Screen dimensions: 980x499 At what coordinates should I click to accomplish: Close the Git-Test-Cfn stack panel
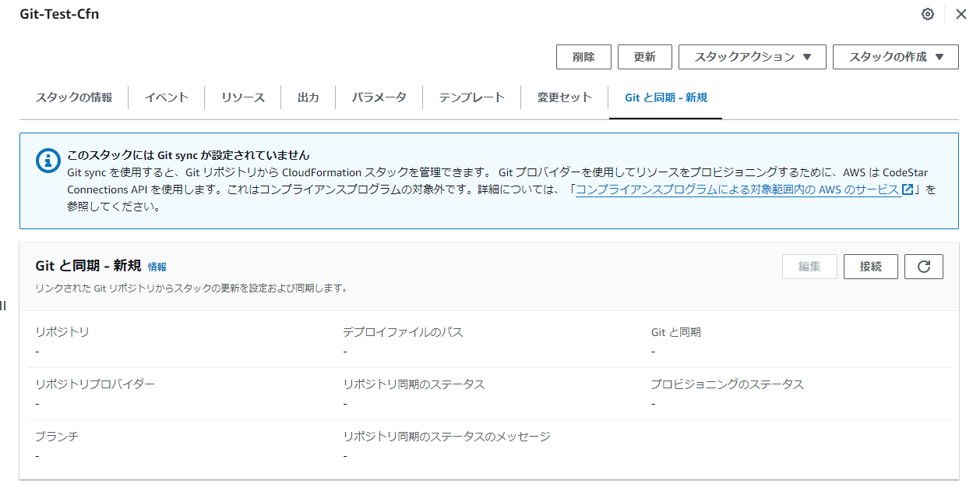[961, 14]
